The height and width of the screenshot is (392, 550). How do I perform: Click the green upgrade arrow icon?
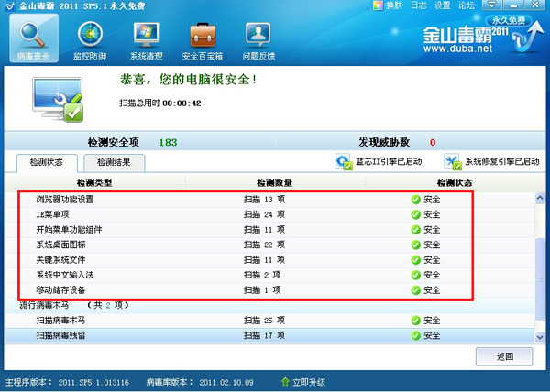[285, 382]
